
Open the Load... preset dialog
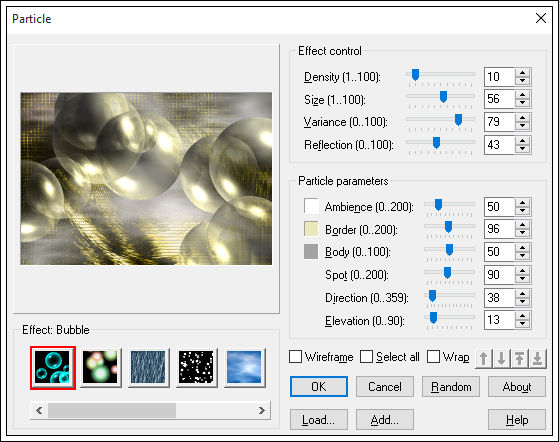click(x=319, y=420)
